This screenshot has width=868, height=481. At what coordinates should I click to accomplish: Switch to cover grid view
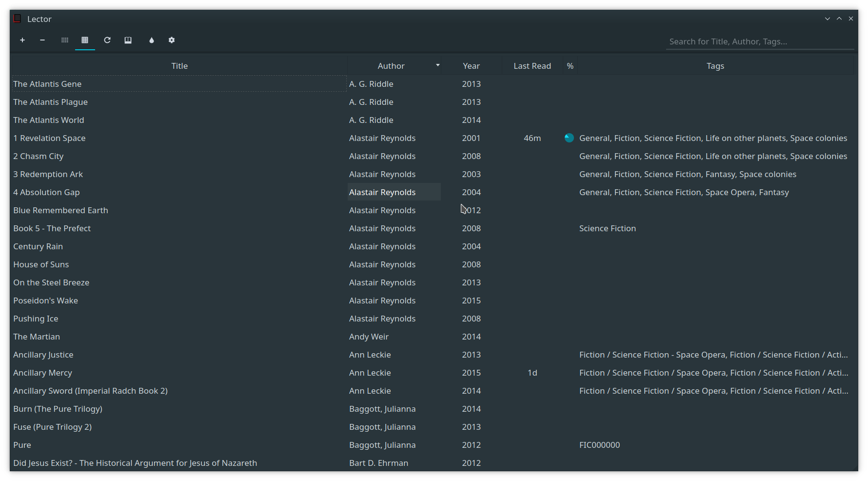[64, 40]
